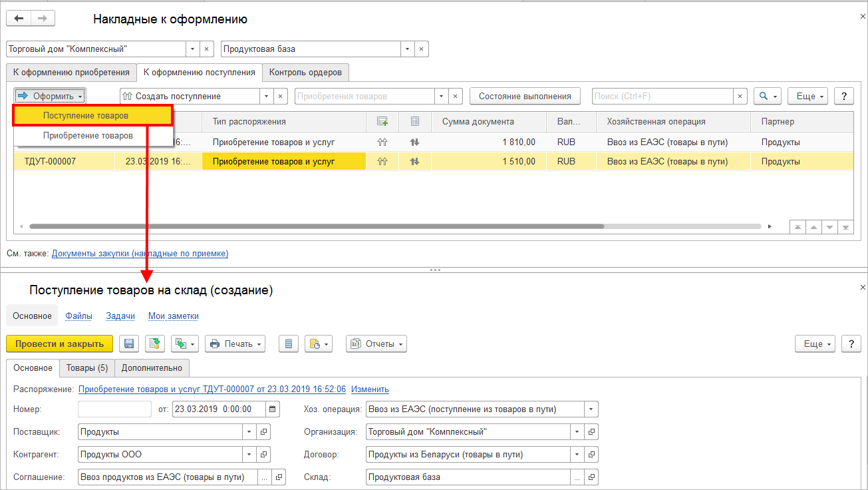Clear the Торговый дом "Комплексный" organization filter
The width and height of the screenshot is (868, 490).
(208, 49)
